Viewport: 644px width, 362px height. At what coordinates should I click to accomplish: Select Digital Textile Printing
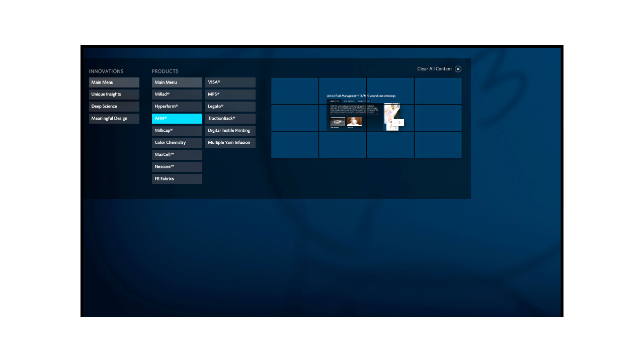point(230,131)
